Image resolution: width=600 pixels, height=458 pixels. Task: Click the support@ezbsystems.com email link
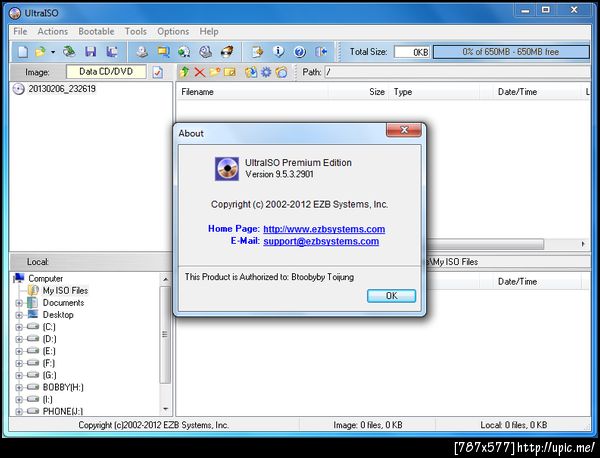tap(321, 241)
